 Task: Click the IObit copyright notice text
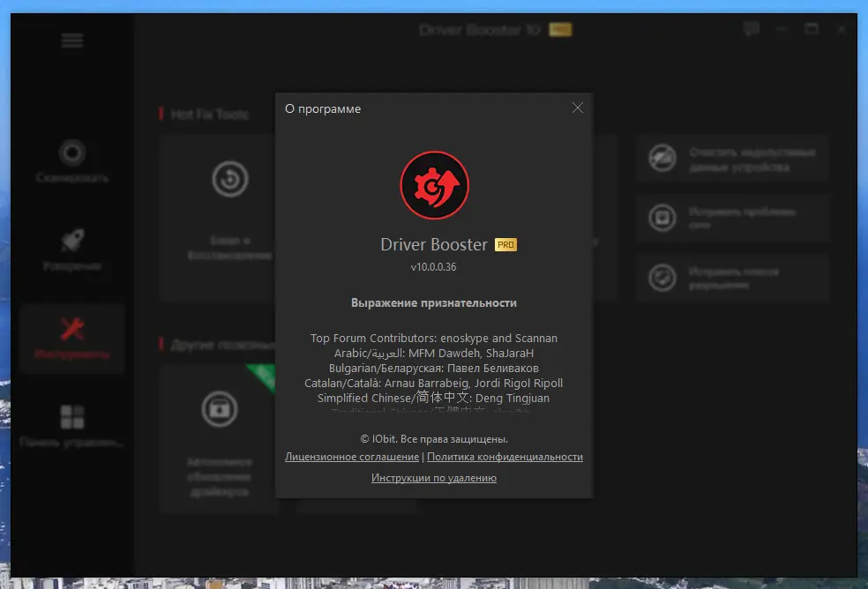coord(434,439)
